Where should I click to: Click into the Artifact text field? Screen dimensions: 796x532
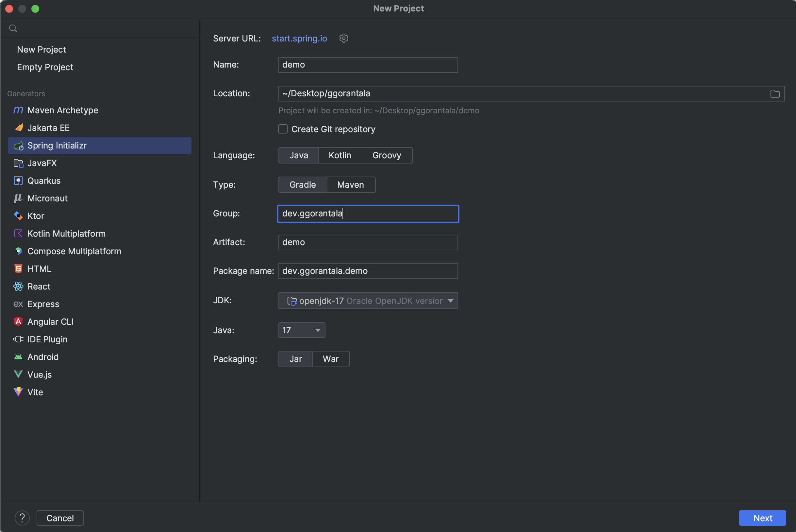click(368, 242)
